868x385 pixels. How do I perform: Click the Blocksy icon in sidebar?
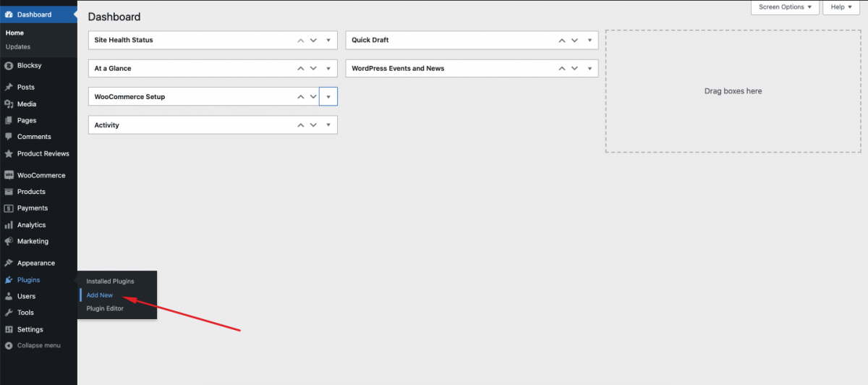tap(9, 65)
